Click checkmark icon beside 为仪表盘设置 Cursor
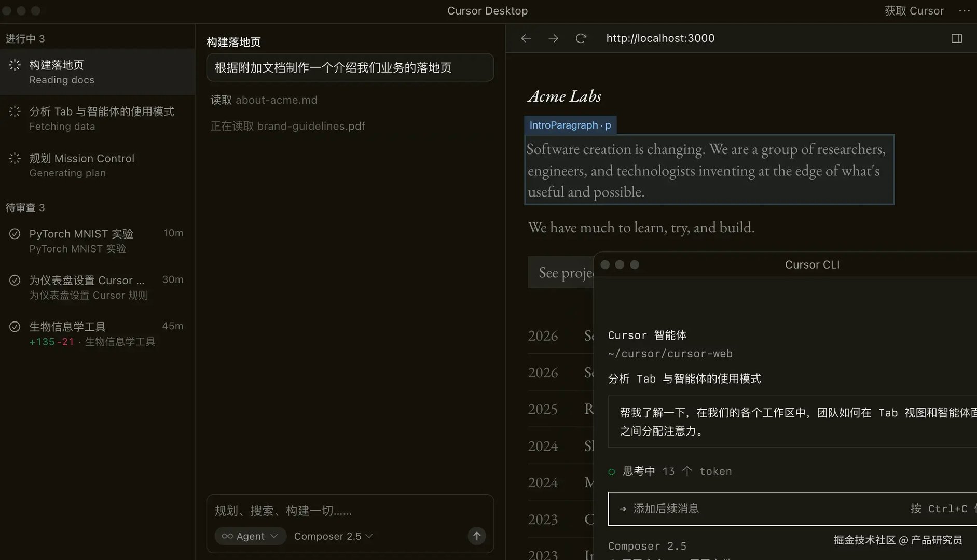 tap(15, 281)
